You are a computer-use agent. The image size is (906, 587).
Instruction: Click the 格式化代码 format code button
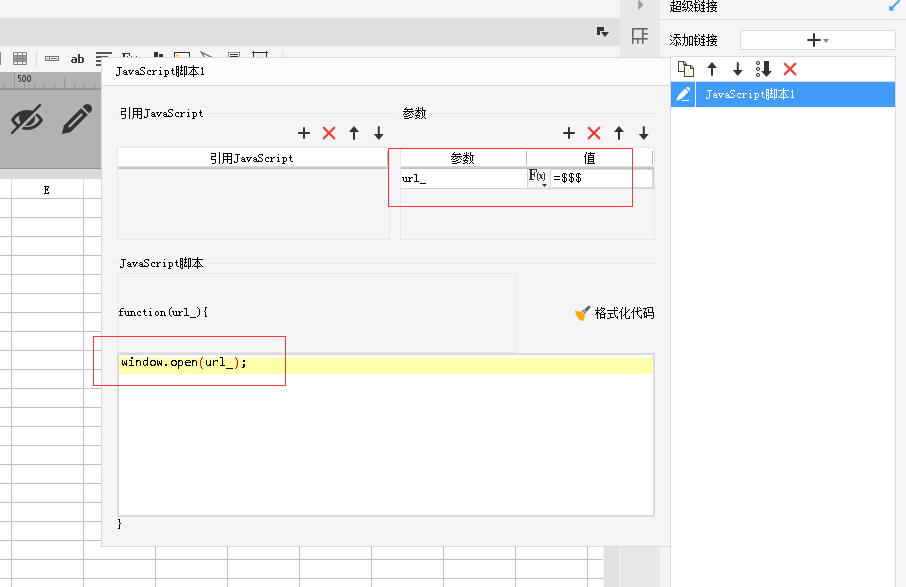[615, 313]
